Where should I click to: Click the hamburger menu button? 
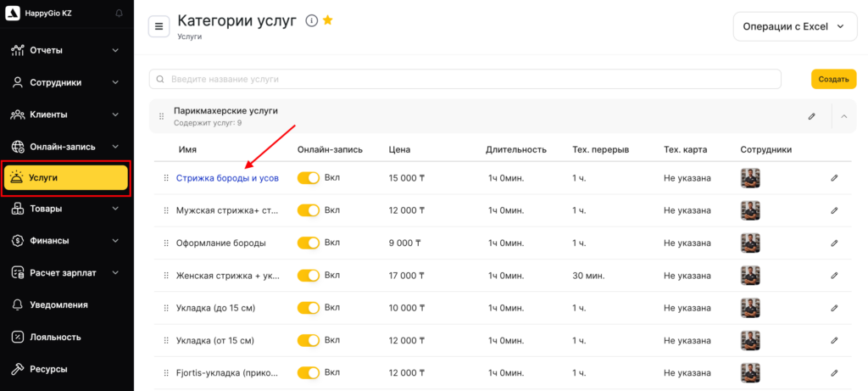tap(159, 26)
